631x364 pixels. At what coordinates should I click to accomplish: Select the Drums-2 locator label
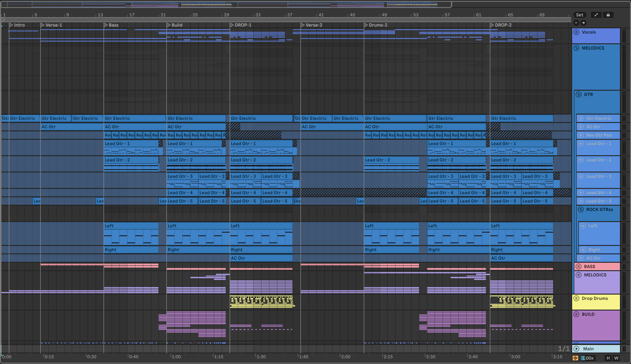click(378, 25)
